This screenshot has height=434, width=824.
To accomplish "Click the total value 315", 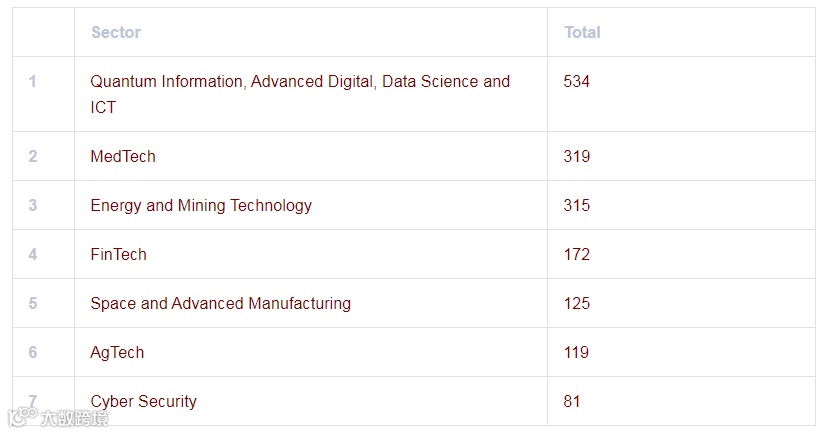I will (x=577, y=205).
